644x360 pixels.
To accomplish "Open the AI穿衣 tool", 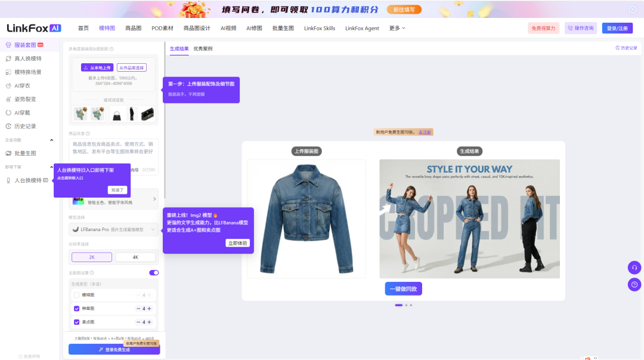I will coord(18,85).
